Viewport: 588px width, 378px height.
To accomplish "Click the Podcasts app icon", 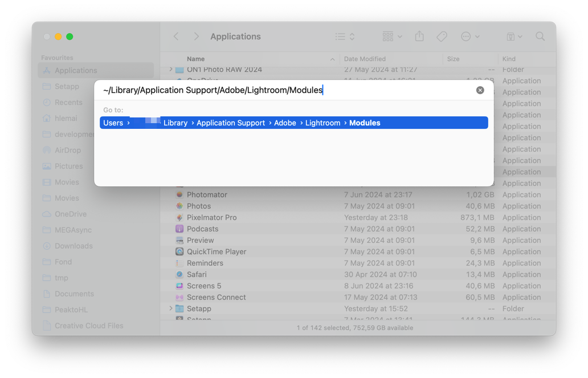I will 179,229.
